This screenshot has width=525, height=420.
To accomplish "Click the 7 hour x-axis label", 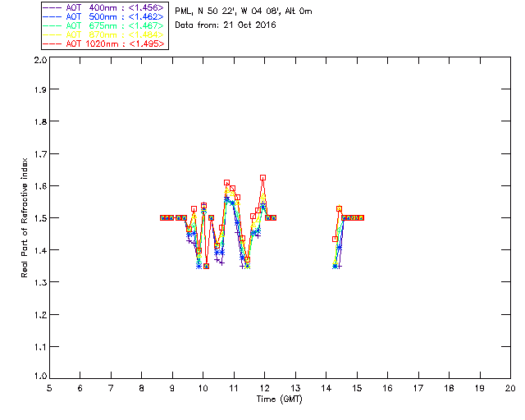I will tap(111, 388).
